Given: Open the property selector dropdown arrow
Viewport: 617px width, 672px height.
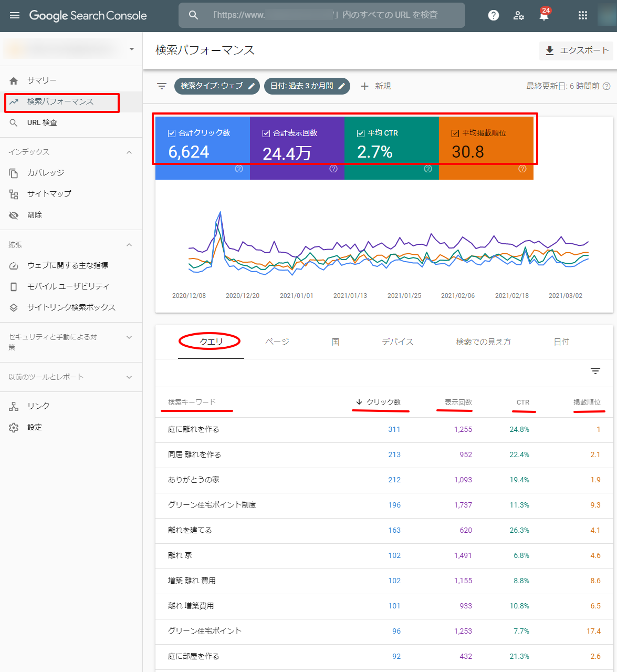Looking at the screenshot, I should [x=132, y=49].
